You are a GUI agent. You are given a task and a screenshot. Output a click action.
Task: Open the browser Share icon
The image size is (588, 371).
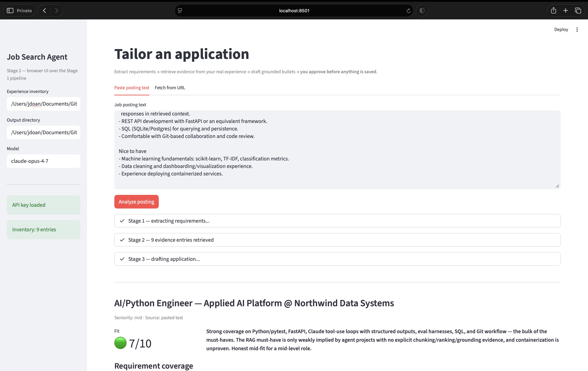click(554, 10)
